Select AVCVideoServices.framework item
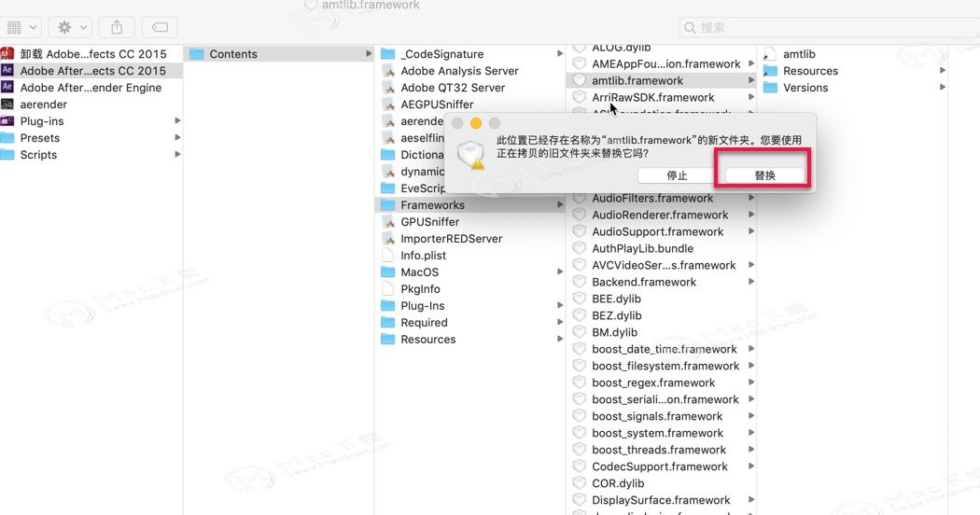The image size is (980, 515). (x=663, y=265)
